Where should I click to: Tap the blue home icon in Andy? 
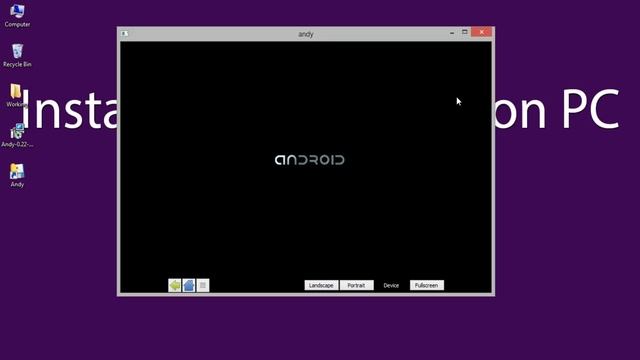pyautogui.click(x=189, y=285)
